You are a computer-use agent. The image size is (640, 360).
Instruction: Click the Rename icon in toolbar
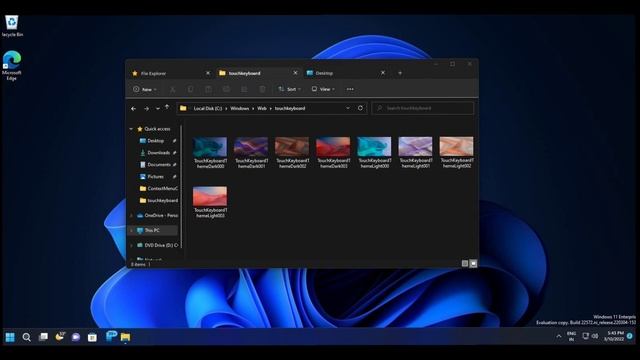[226, 89]
